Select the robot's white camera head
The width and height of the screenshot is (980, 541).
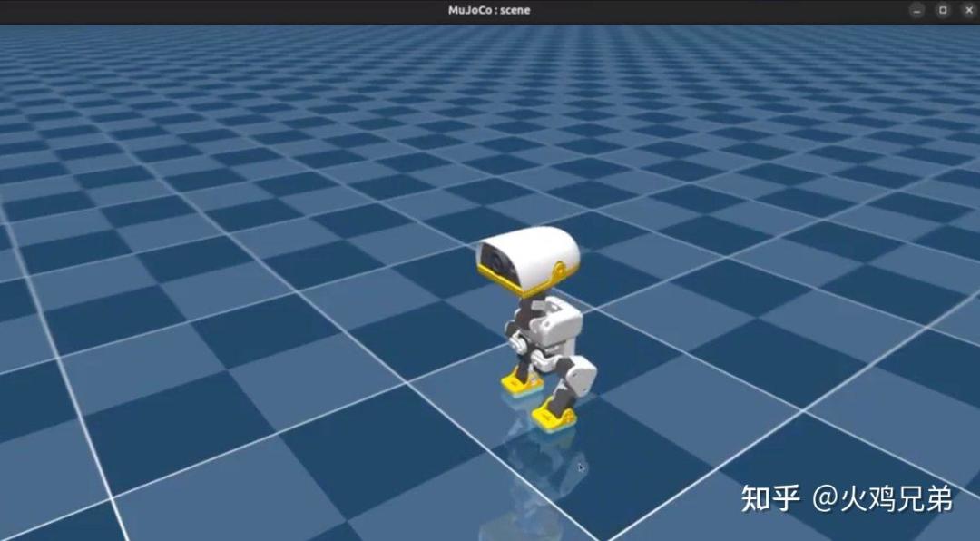coord(529,261)
